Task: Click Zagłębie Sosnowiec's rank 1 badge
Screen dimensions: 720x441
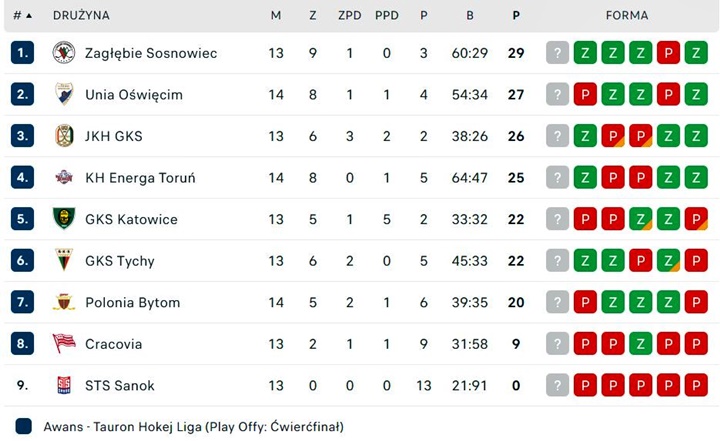Action: (x=22, y=52)
